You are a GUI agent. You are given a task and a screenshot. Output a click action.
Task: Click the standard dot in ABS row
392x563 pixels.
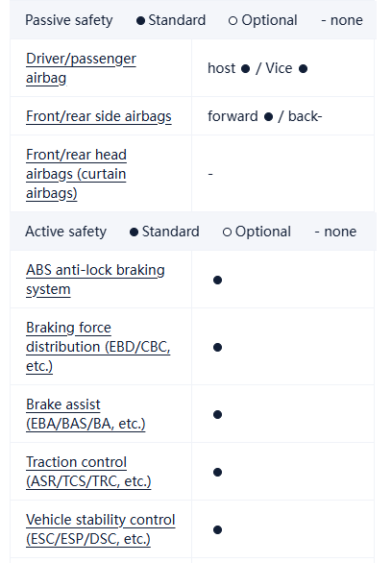pos(217,280)
